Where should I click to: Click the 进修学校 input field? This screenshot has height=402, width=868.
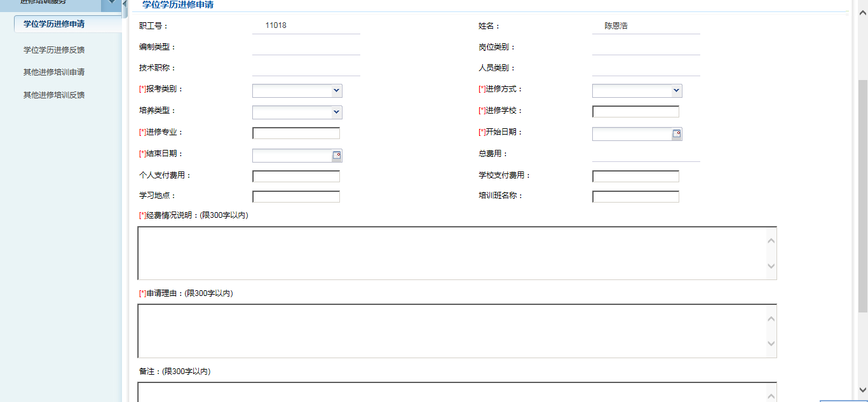(635, 112)
